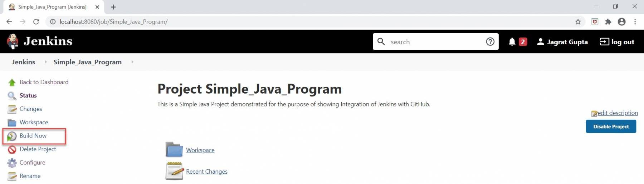
Task: Click the Workspace folder icon in sidebar
Action: click(x=12, y=123)
